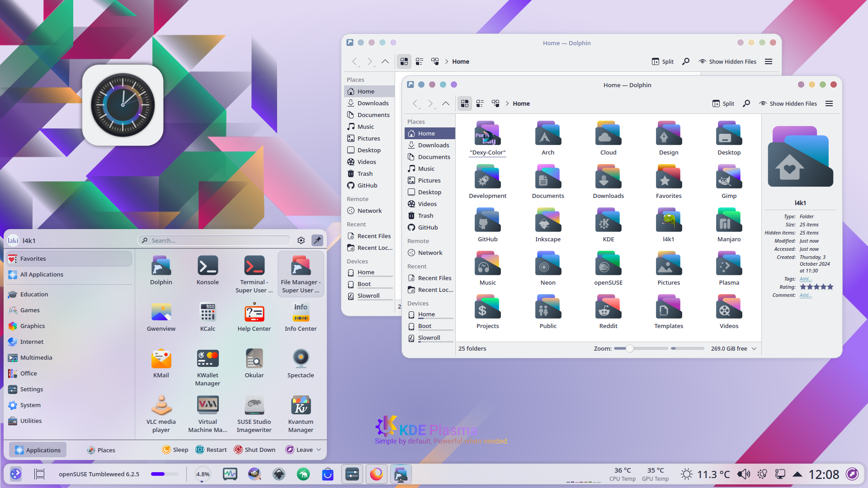
Task: Open the Reddit folder
Action: tap(608, 312)
